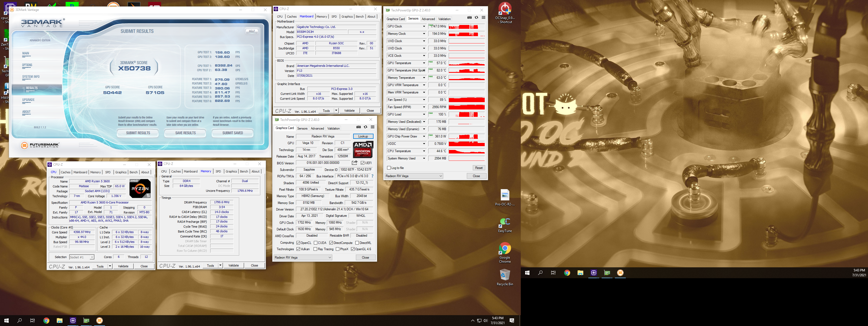Toggle the UEFI checkbox in GPU-Z
The image size is (868, 326).
pos(363,163)
